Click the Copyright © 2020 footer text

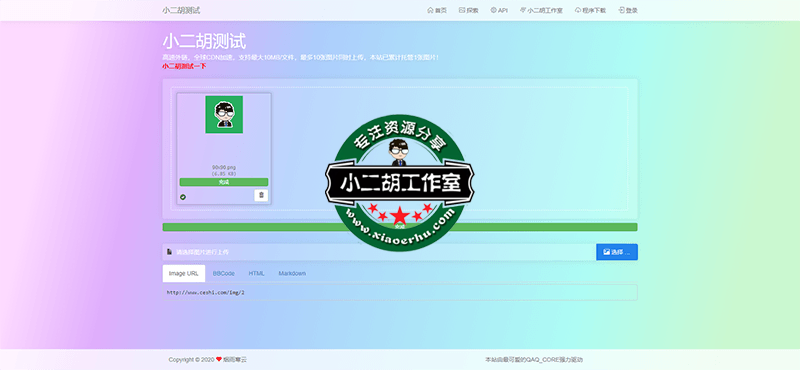click(192, 360)
